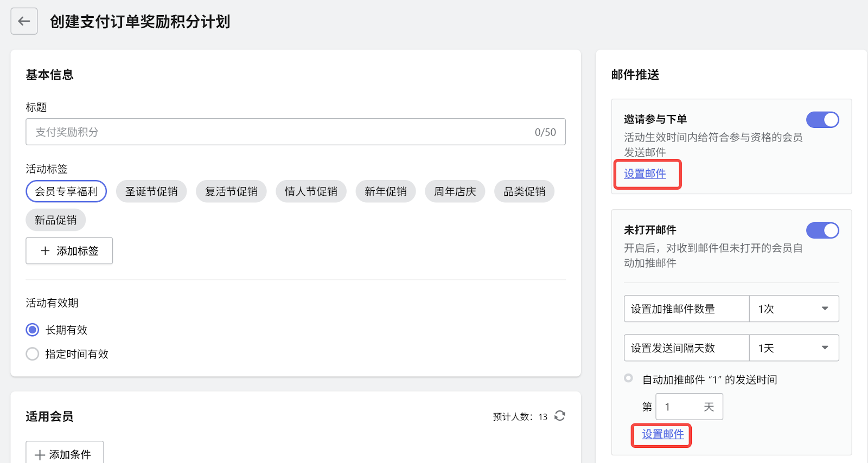Disable the 邀请参与下单 toggle
The image size is (868, 463).
pos(822,120)
